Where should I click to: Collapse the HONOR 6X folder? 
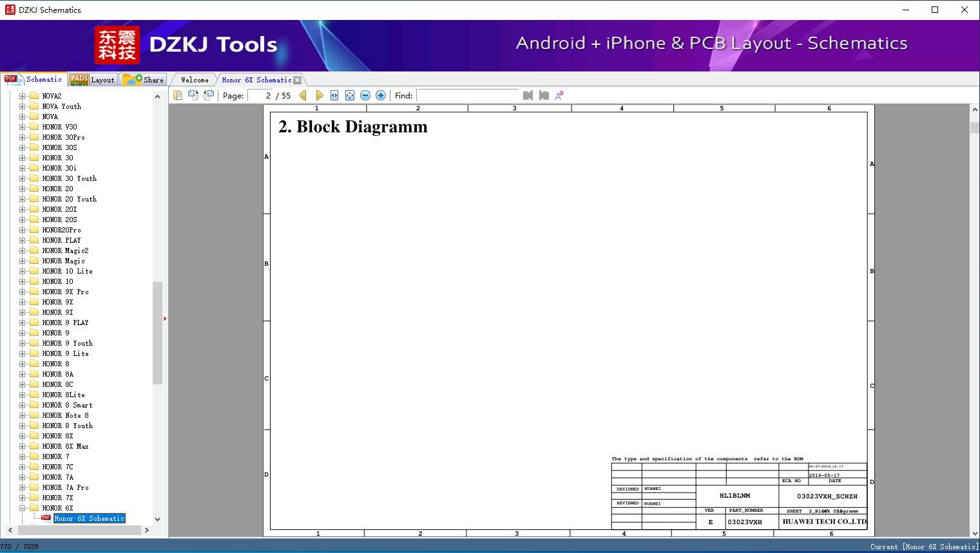click(x=23, y=508)
